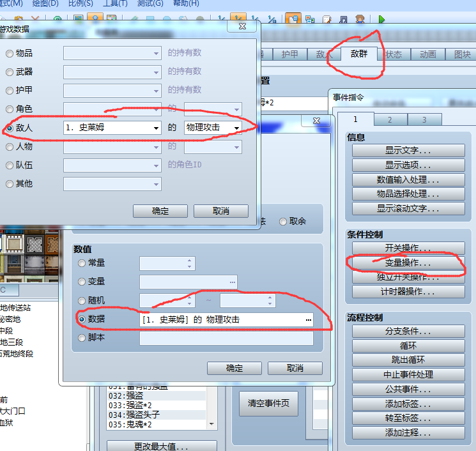Select the 敌人 radio button
The width and height of the screenshot is (476, 451).
coord(10,128)
